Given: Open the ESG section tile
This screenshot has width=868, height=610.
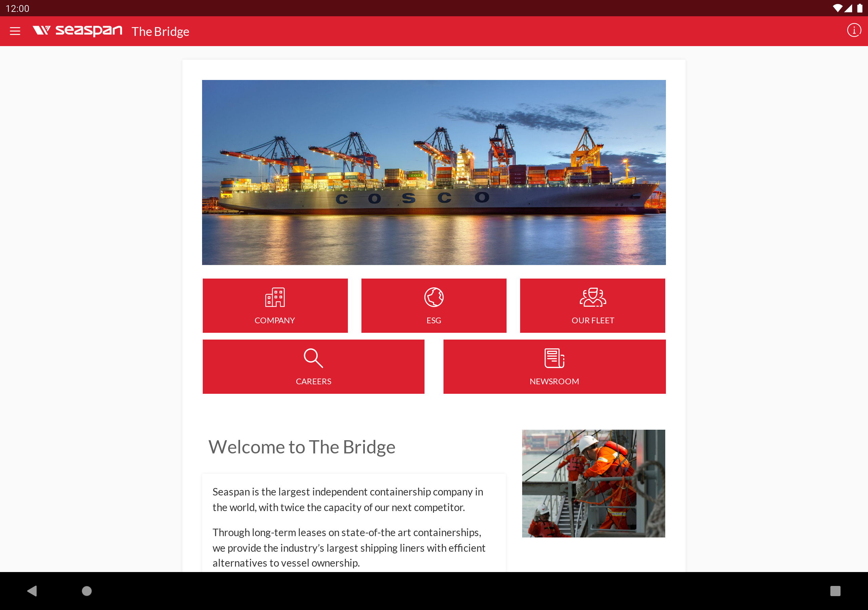Looking at the screenshot, I should click(x=434, y=306).
